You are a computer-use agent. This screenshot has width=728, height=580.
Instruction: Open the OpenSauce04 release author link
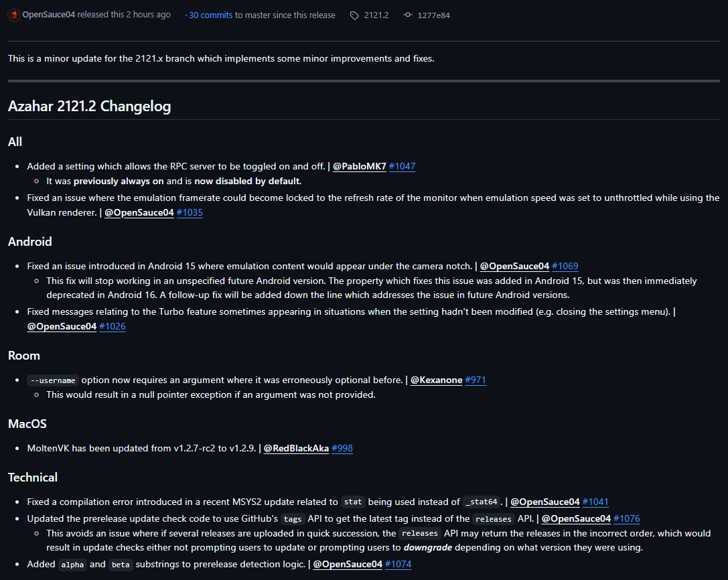tap(49, 14)
